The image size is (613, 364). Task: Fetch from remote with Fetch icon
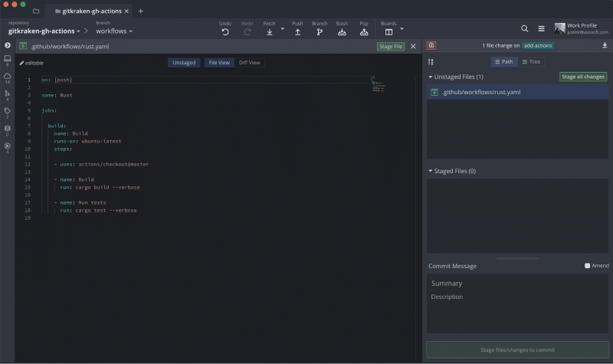click(x=270, y=32)
